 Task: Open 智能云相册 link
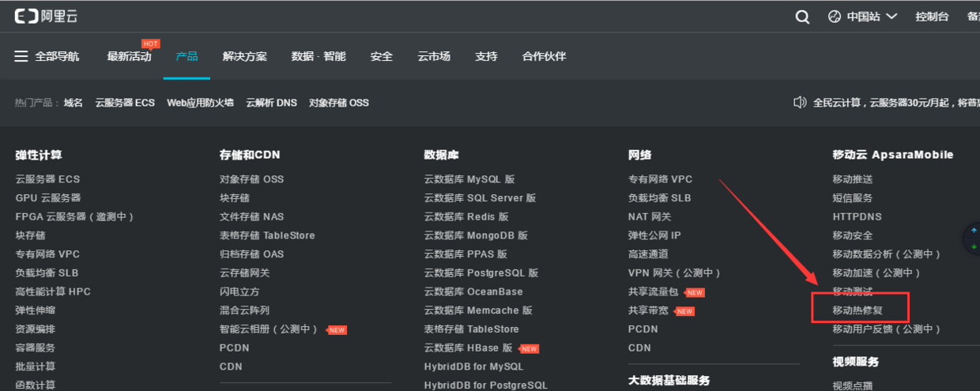click(x=269, y=329)
